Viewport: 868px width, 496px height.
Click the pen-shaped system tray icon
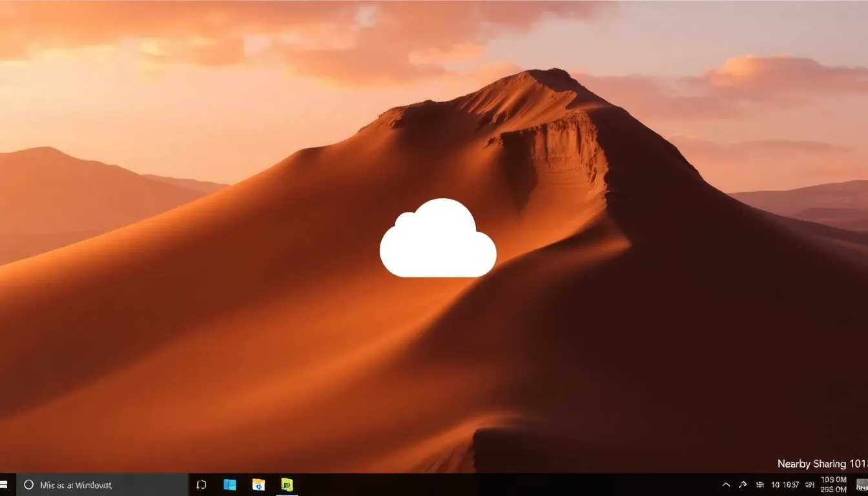(x=743, y=484)
